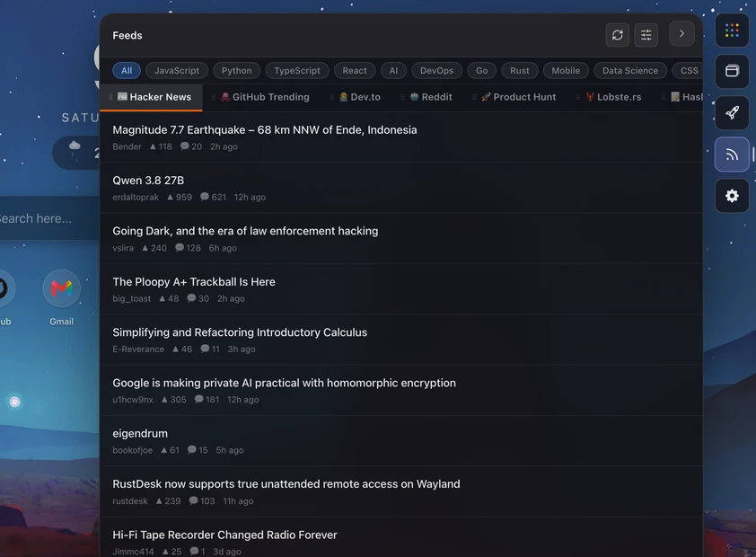Click drag handle beside Dev.to tab
This screenshot has height=557, width=756.
click(x=331, y=97)
